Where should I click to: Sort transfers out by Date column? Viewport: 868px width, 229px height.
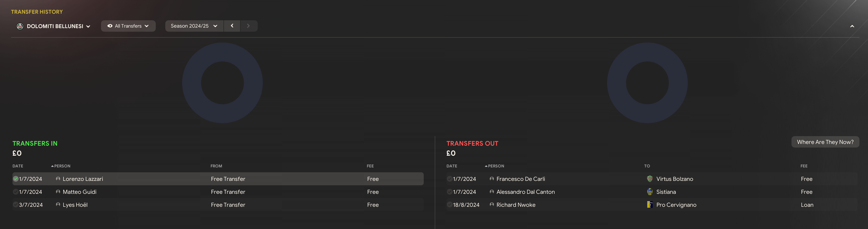(452, 166)
